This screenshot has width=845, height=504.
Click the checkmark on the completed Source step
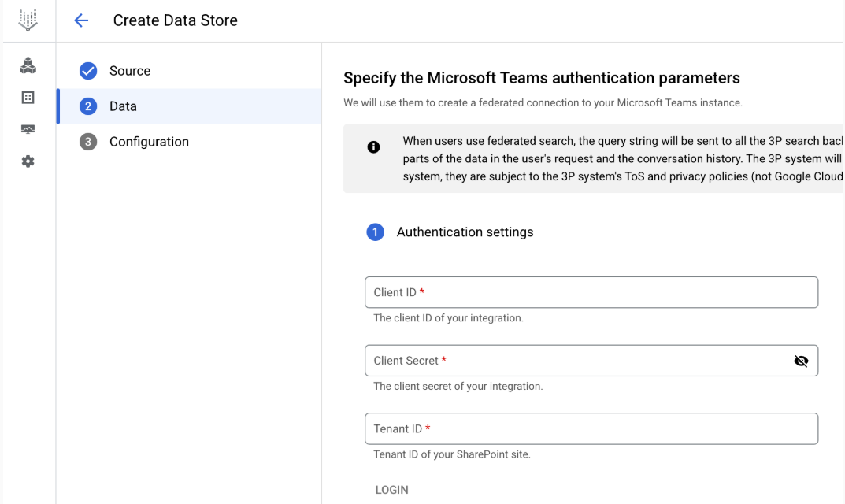88,70
